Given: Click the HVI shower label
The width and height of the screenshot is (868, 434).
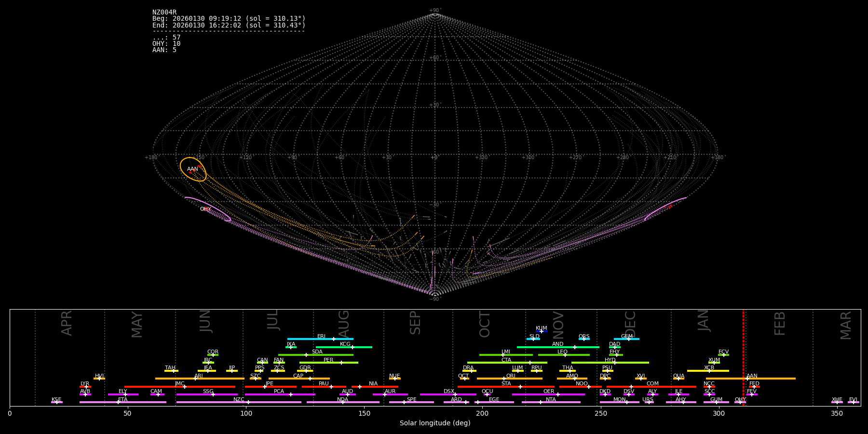Looking at the screenshot, I should (x=99, y=376).
